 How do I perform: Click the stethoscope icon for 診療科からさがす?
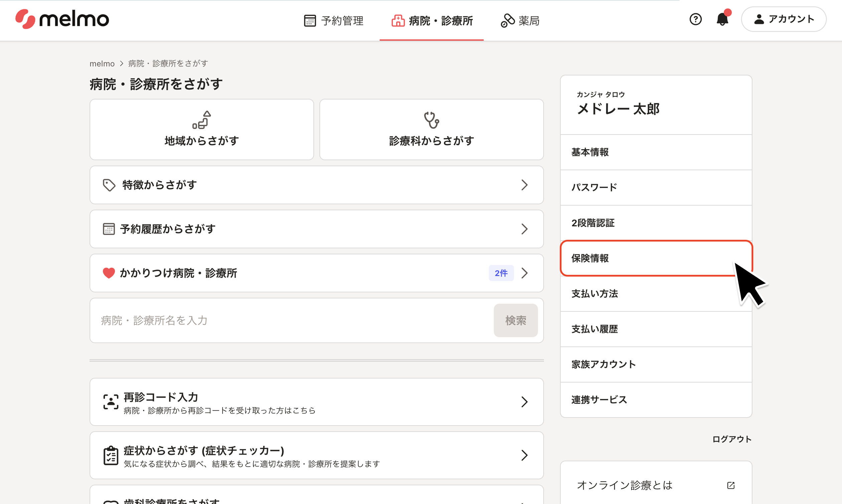431,120
